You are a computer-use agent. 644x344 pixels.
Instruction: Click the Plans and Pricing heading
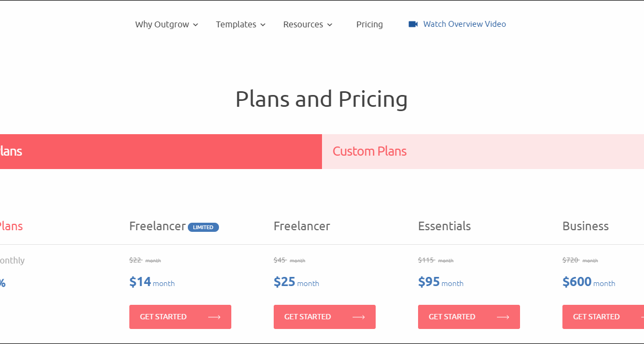point(321,99)
